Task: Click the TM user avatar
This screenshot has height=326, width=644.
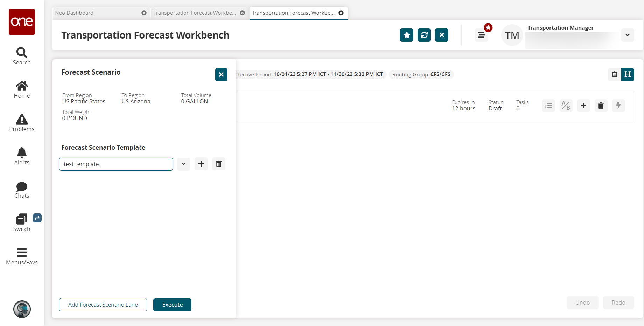Action: (x=512, y=35)
